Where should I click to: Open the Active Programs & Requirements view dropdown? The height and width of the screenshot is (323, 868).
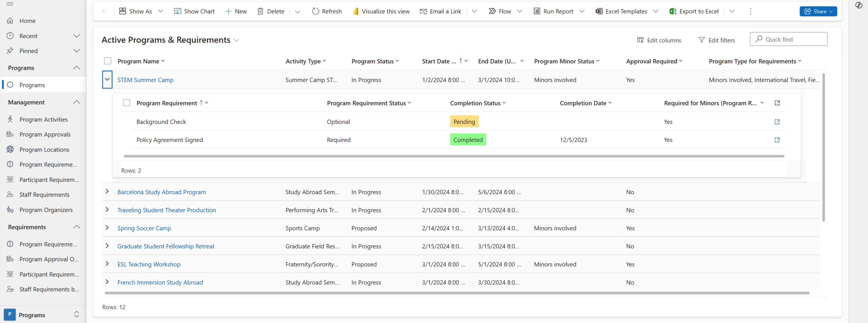click(236, 40)
